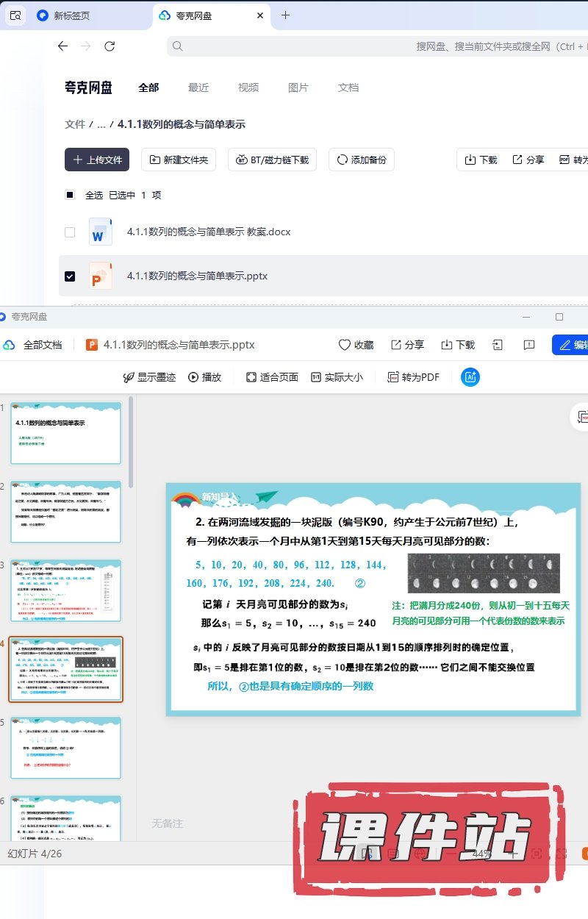This screenshot has height=919, width=588.
Task: Click the 上传文件 upload button
Action: pos(98,160)
